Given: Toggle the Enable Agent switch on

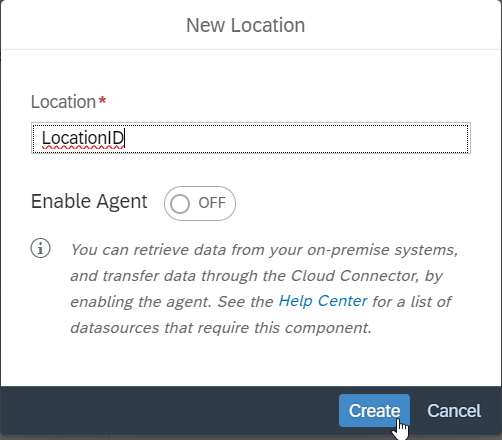Looking at the screenshot, I should (200, 203).
